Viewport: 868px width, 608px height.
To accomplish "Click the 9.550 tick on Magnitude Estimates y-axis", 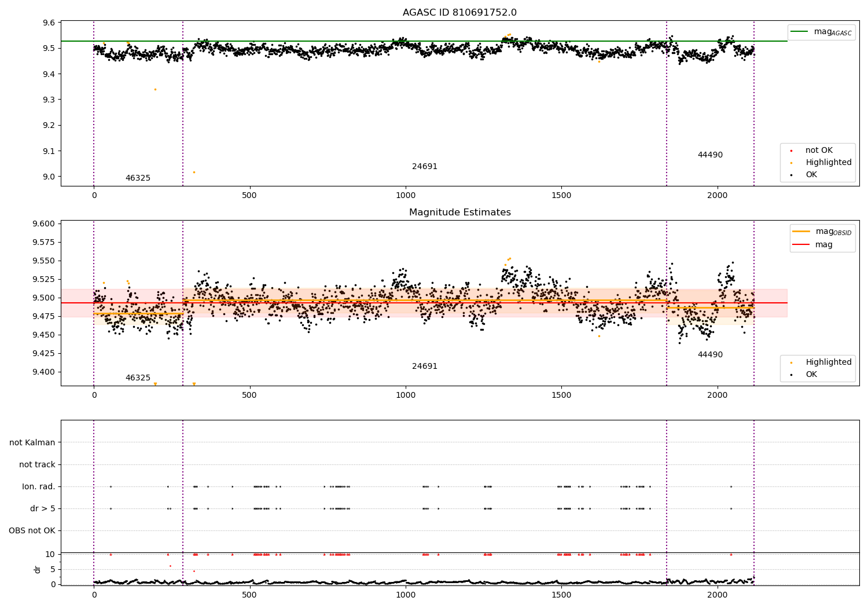I will click(x=43, y=261).
